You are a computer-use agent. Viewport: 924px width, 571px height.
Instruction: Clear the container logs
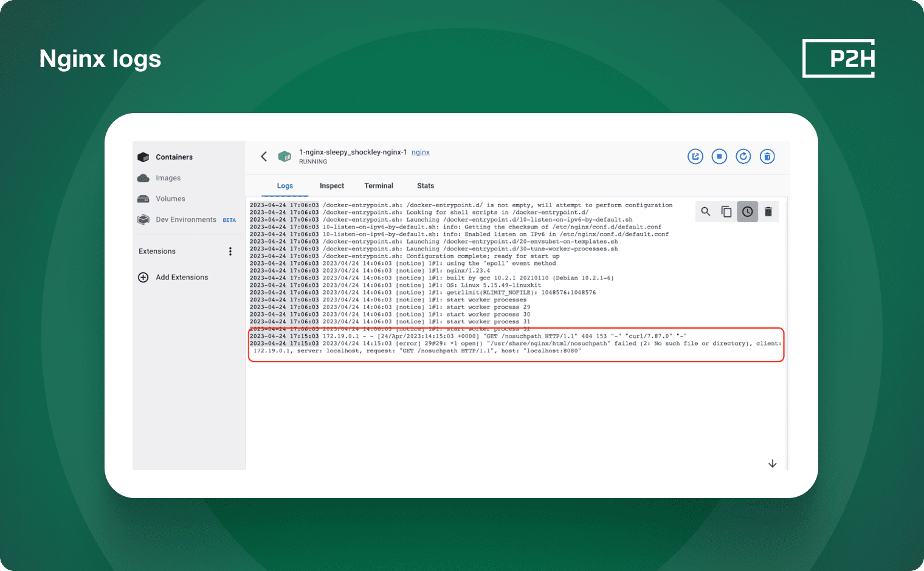[x=768, y=211]
